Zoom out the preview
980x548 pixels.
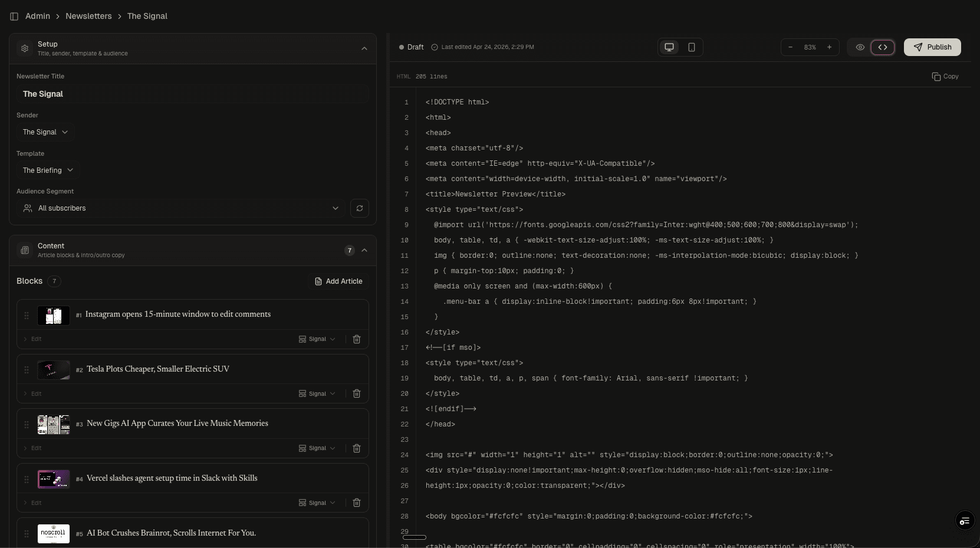(x=791, y=47)
